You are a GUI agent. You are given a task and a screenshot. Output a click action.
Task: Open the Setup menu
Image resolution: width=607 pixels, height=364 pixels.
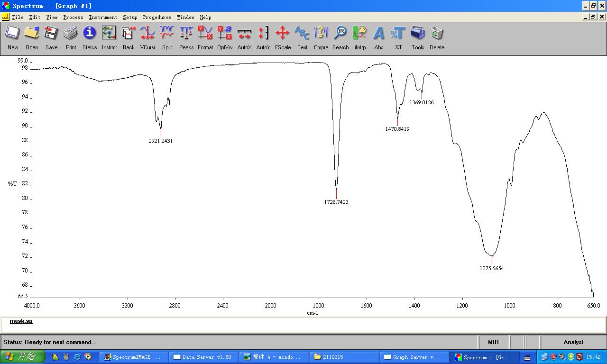[130, 17]
